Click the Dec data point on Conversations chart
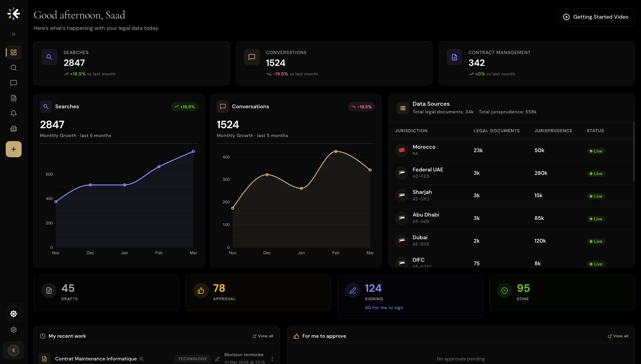 coord(267,175)
